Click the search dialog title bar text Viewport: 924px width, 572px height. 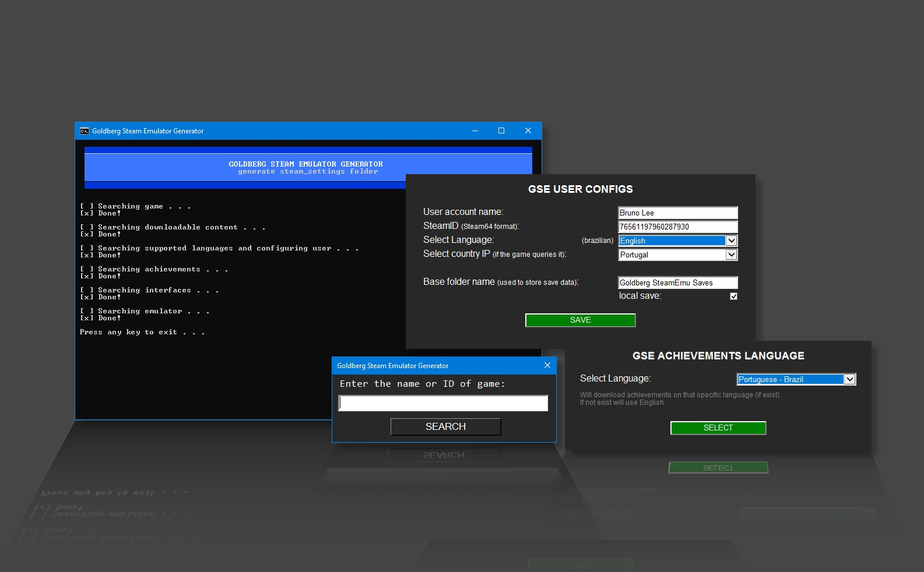(x=392, y=366)
